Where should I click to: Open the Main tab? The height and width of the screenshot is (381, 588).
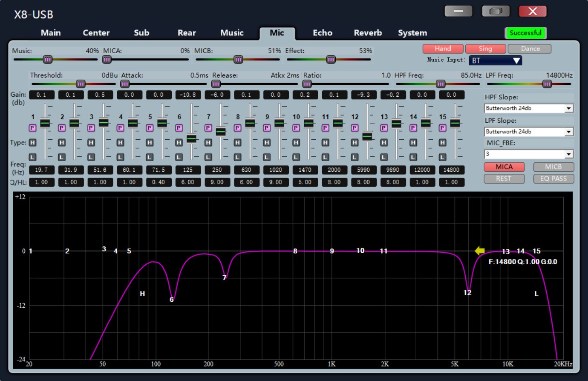click(51, 33)
